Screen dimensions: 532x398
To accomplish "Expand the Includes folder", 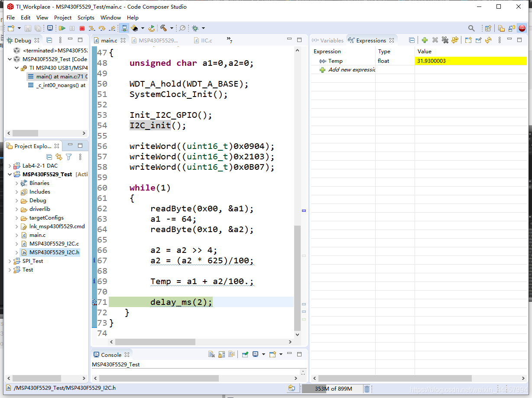I will 17,192.
